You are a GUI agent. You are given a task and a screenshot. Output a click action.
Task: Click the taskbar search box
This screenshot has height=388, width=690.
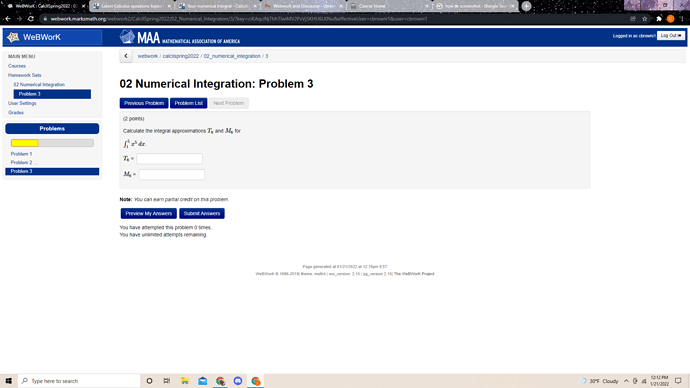tap(79, 381)
